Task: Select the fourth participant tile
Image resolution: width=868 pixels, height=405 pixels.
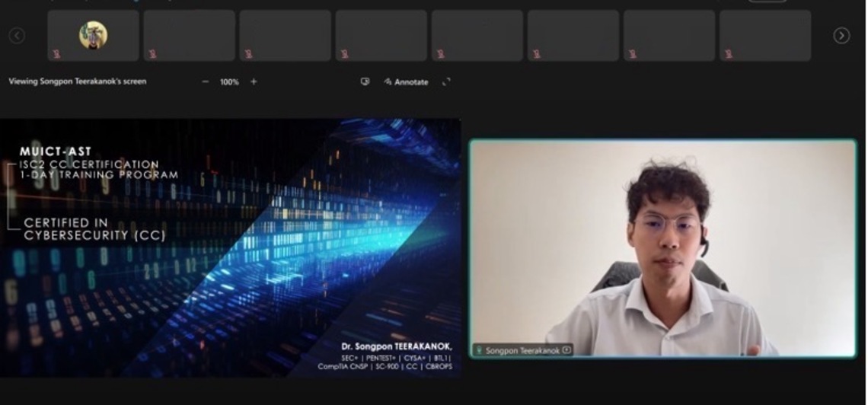Action: pos(381,35)
